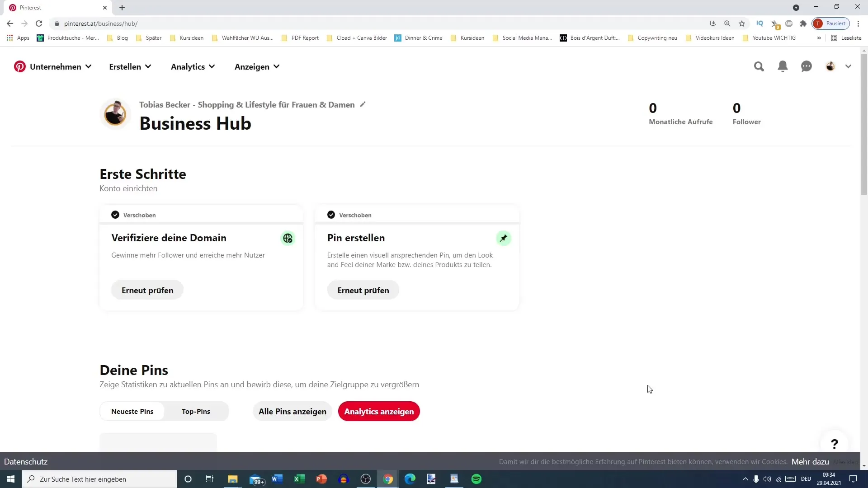Switch to the Top-Pins tab
Image resolution: width=868 pixels, height=488 pixels.
pyautogui.click(x=196, y=412)
